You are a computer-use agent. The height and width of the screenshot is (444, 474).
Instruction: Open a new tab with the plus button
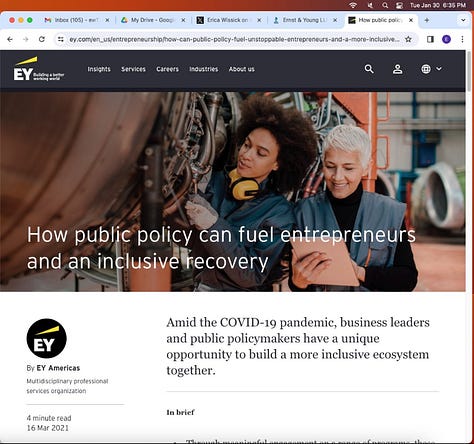427,20
